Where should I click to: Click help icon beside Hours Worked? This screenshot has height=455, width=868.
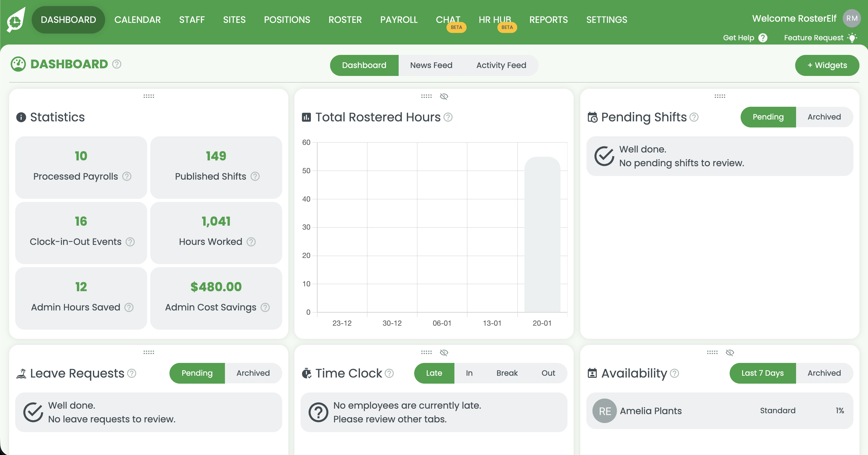(x=251, y=242)
